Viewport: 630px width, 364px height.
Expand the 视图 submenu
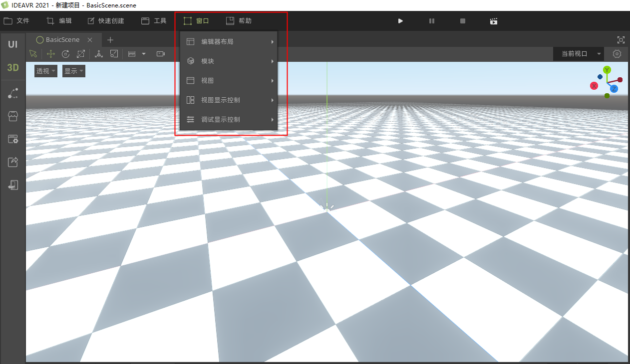click(x=229, y=81)
